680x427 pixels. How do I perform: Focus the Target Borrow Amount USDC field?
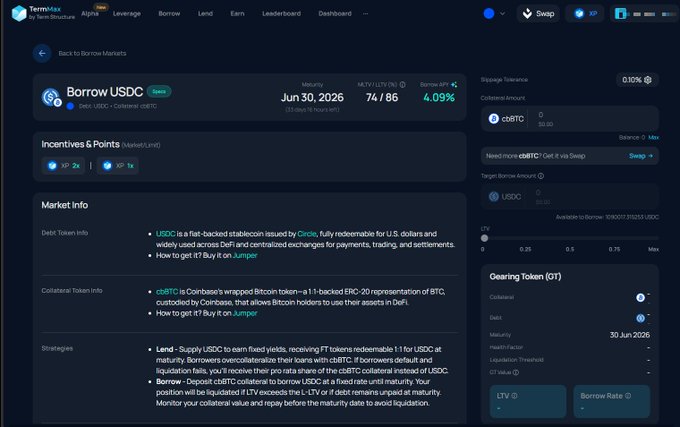point(569,197)
